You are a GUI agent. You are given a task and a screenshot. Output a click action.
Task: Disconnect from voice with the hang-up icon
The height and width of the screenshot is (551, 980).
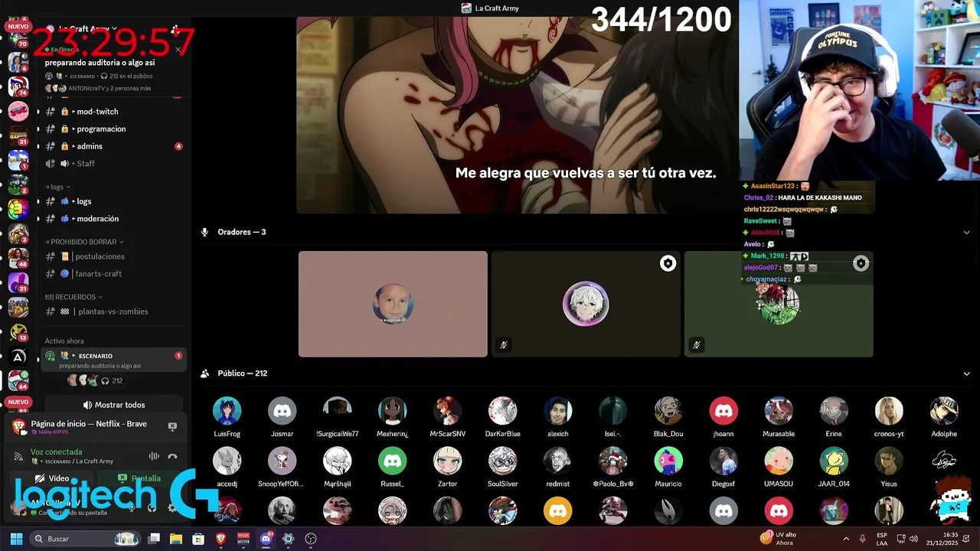[x=172, y=456]
